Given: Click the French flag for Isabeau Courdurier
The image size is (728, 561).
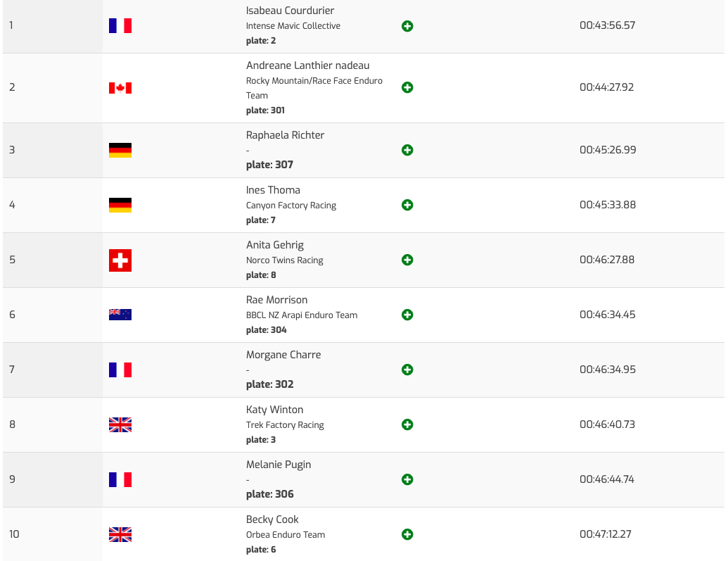Looking at the screenshot, I should pyautogui.click(x=120, y=26).
